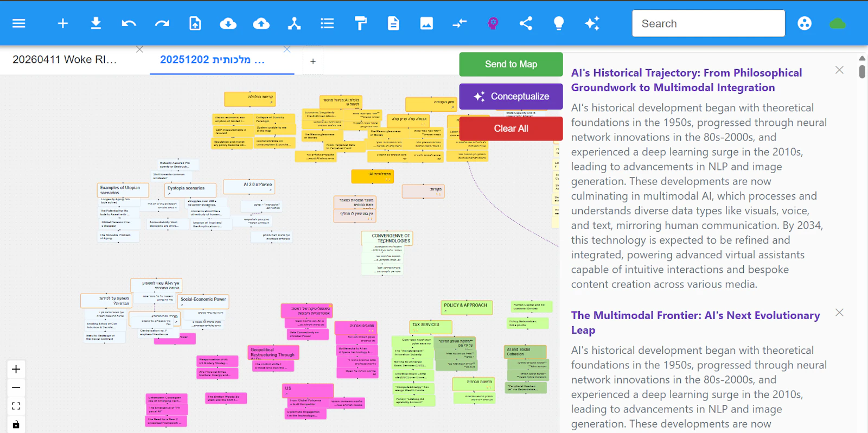Image resolution: width=868 pixels, height=433 pixels.
Task: Click the plus icon to add new
Action: pos(63,23)
